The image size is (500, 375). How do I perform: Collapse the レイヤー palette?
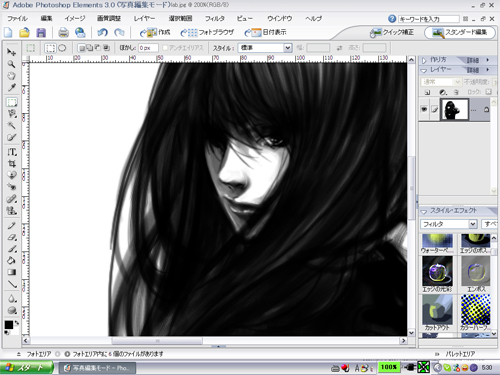click(x=424, y=70)
